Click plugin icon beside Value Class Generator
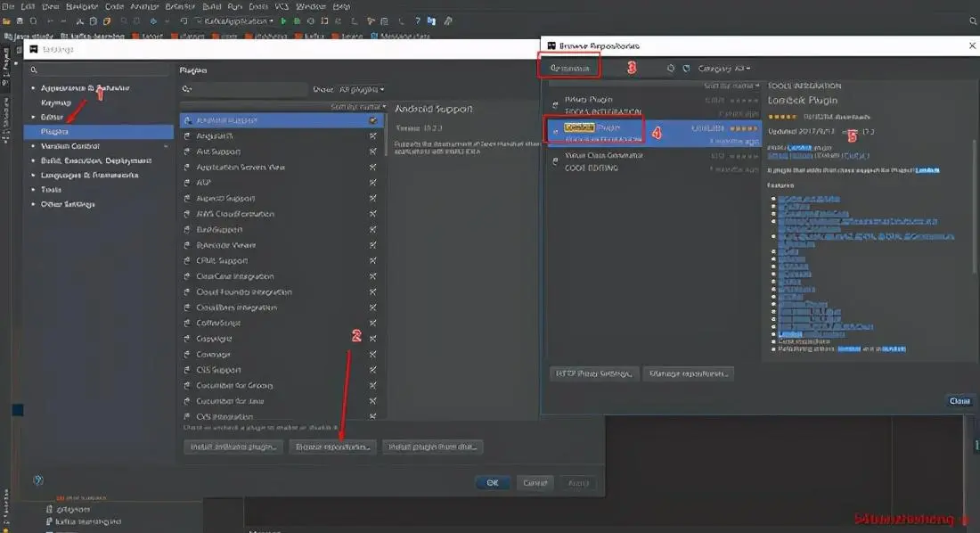 [555, 161]
